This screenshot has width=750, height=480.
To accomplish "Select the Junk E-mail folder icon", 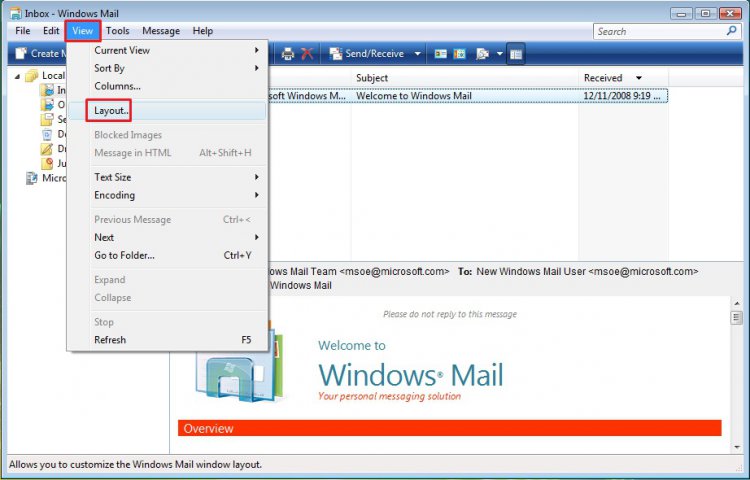I will click(47, 164).
